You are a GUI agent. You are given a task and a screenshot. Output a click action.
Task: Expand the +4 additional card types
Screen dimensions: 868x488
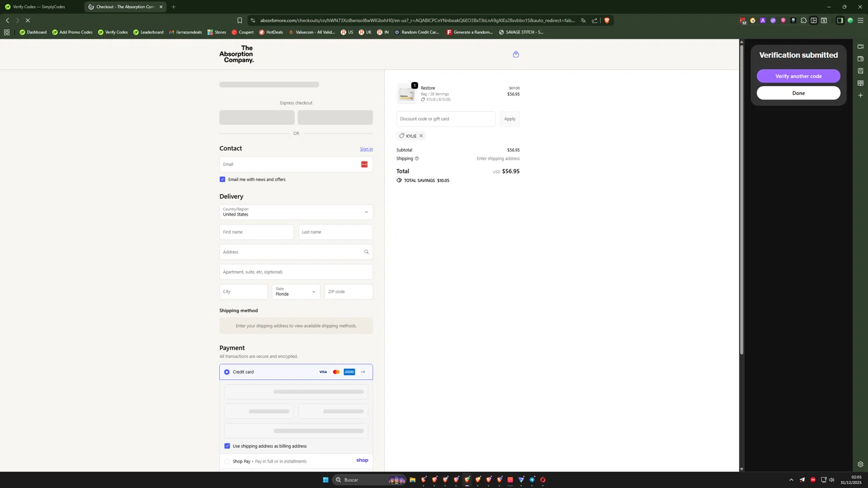pos(363,372)
